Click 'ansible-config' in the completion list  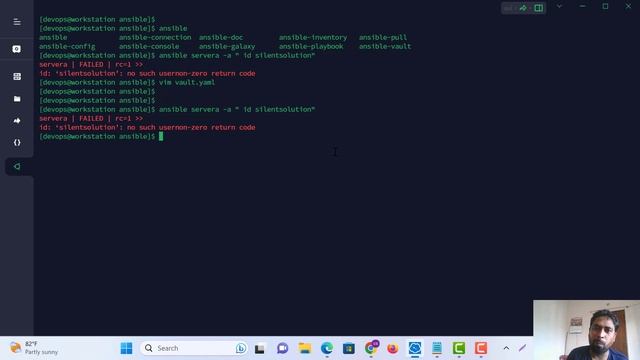(x=67, y=47)
